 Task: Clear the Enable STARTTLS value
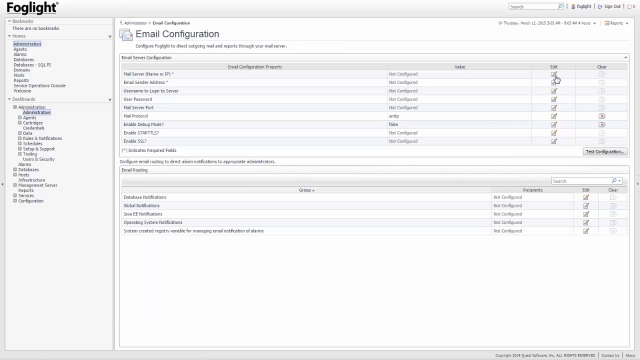(602, 133)
